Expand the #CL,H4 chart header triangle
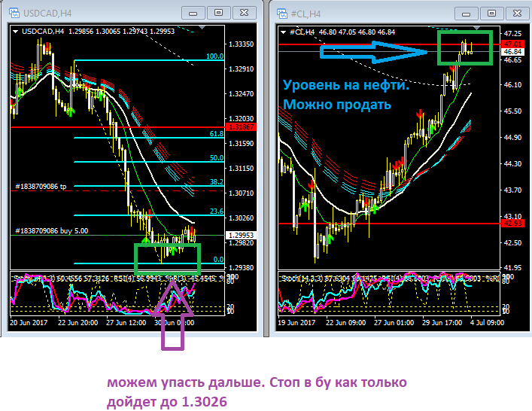 tap(283, 32)
